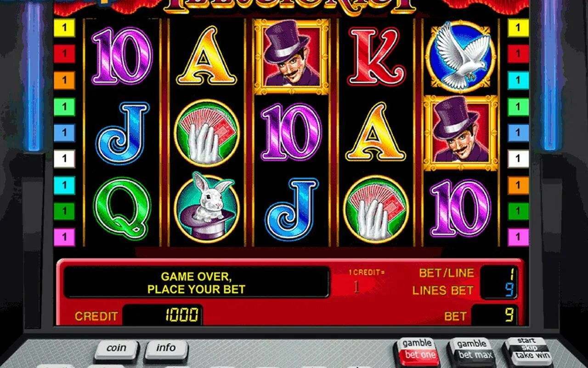Screen dimensions: 588x368
Task: Click the Game Over message panel
Action: (x=196, y=283)
